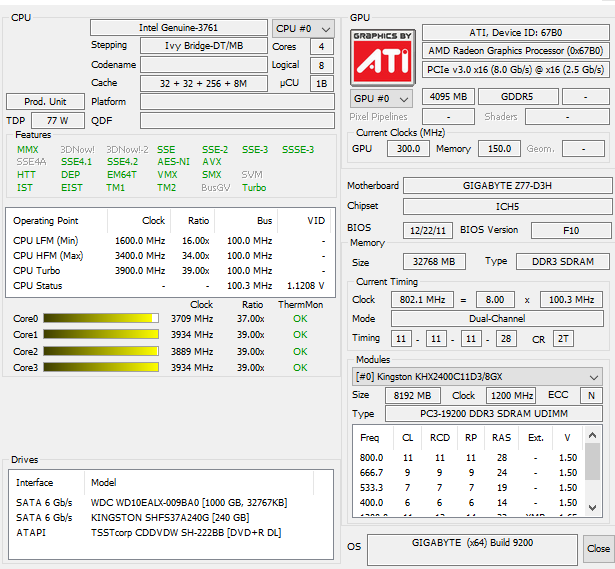615x569 pixels.
Task: Click the CPU LFM (Min) row
Action: click(169, 240)
